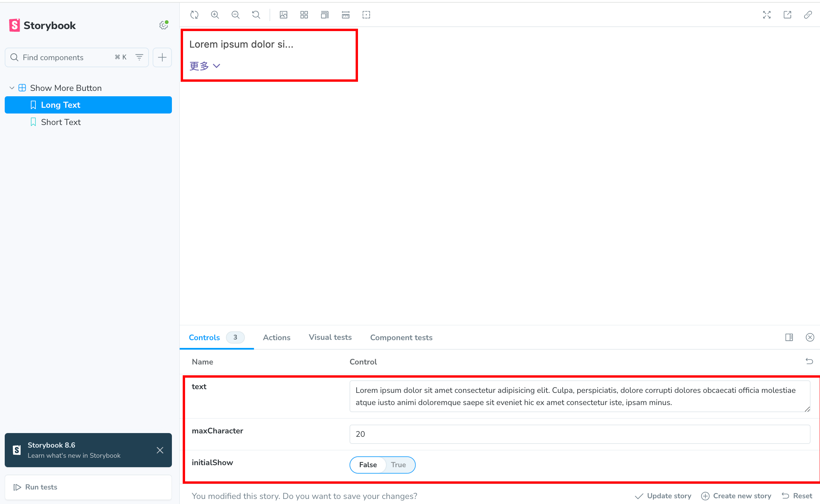
Task: Reset zoom of the preview
Action: (256, 15)
